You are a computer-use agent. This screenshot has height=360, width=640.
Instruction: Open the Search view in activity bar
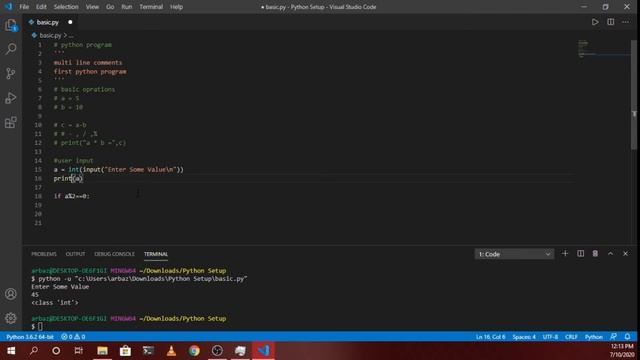coord(11,49)
